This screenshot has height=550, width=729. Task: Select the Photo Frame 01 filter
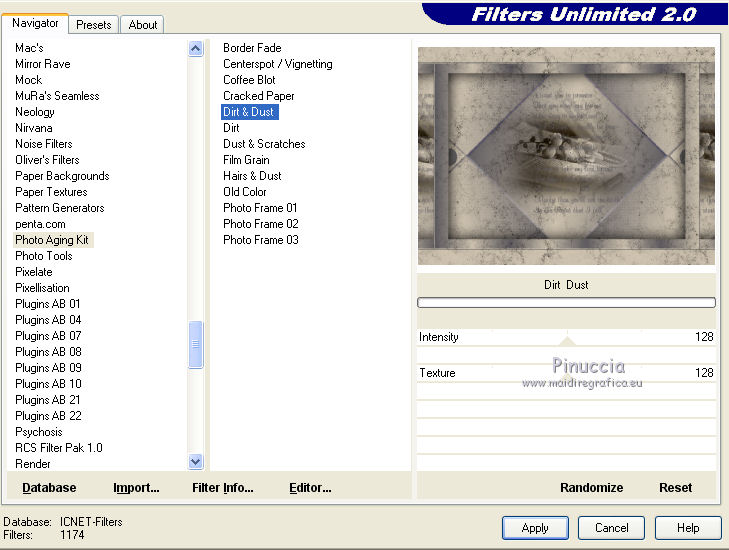click(260, 208)
